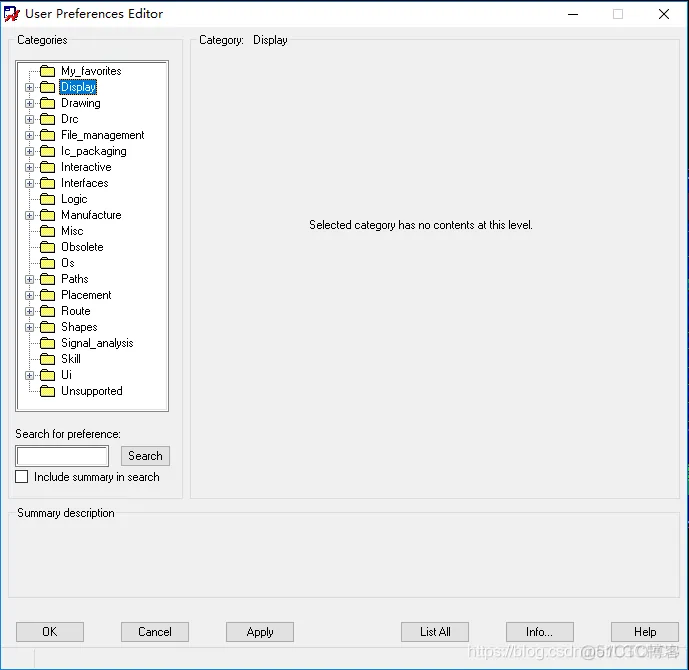Open Help for preferences
This screenshot has height=670, width=689.
(645, 632)
